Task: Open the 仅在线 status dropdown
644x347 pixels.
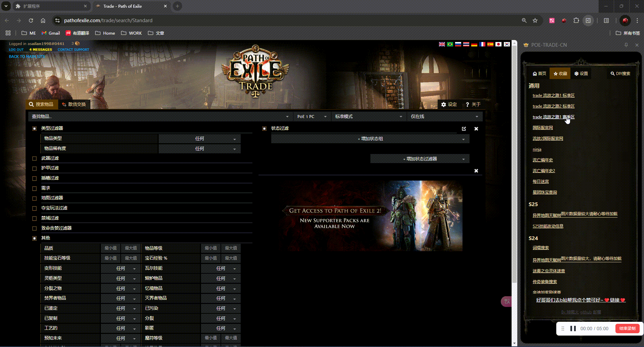Action: tap(445, 116)
